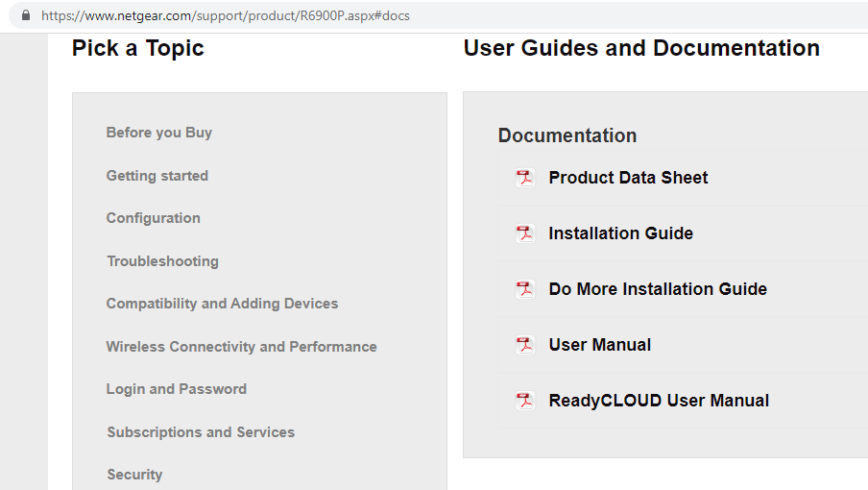Open PDF icon beside Installation Guide
This screenshot has width=868, height=490.
tap(525, 233)
